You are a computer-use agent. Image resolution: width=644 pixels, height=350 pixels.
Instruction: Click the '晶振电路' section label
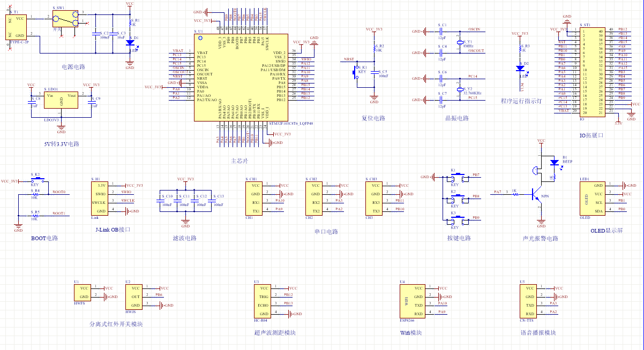pyautogui.click(x=457, y=118)
